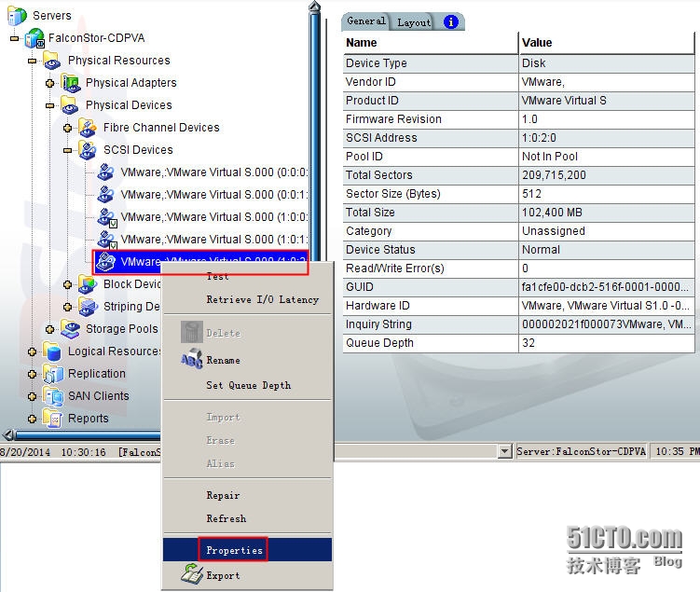
Task: Click the Storage Pools icon
Action: tap(70, 329)
